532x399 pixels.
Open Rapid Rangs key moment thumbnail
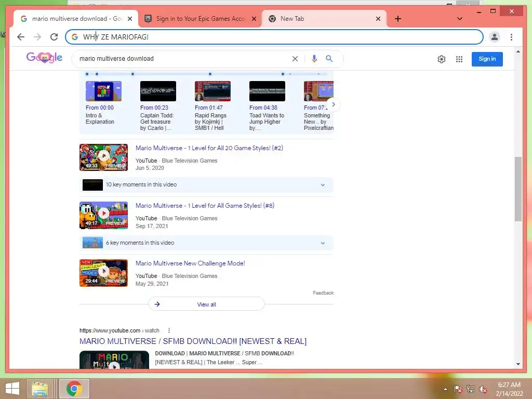212,91
